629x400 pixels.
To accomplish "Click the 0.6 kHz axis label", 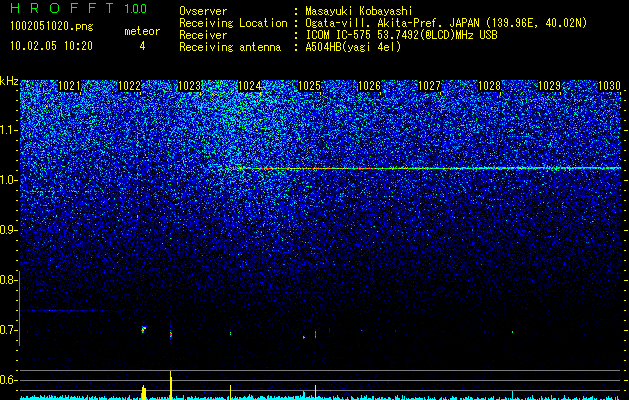I will pos(8,380).
